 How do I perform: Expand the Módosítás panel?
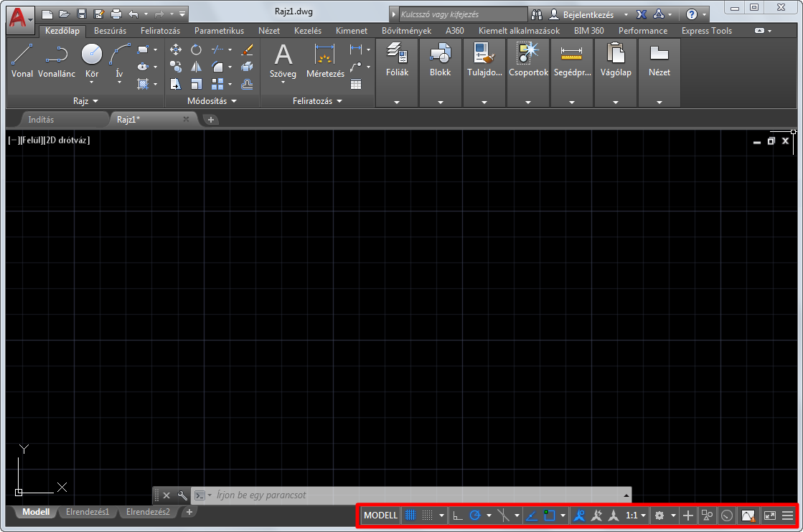click(212, 101)
